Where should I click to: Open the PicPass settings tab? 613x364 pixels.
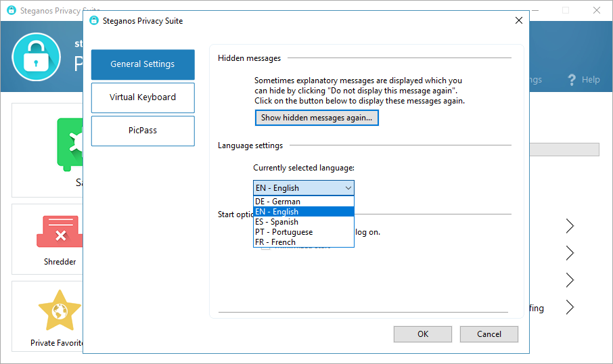tap(143, 131)
